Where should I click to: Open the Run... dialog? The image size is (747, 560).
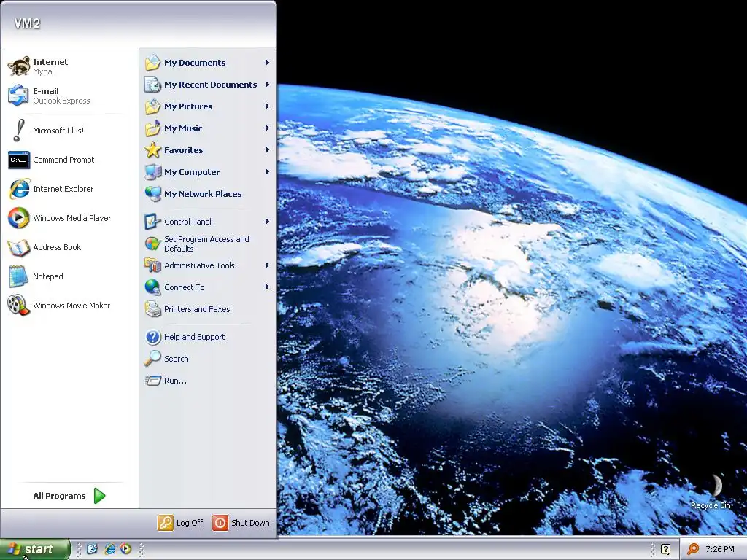tap(166, 381)
